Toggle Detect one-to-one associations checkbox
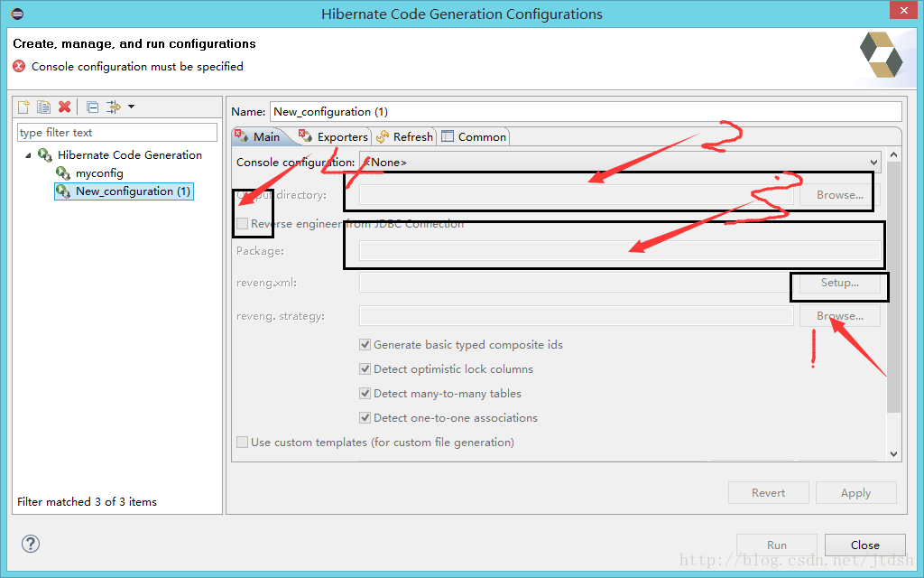The width and height of the screenshot is (924, 578). click(365, 417)
